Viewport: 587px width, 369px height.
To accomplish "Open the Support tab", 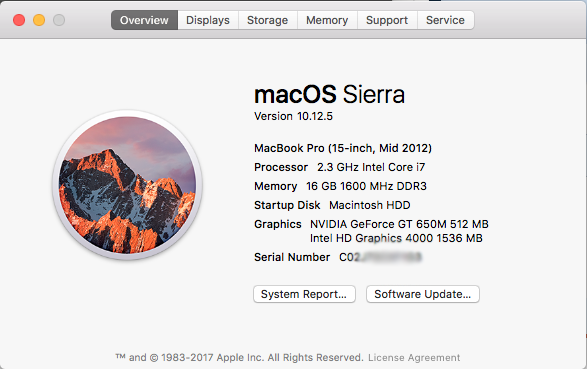I will coord(387,20).
